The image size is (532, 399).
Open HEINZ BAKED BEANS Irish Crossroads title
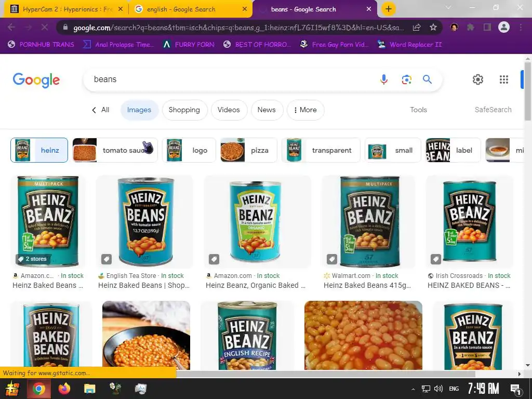[x=469, y=285]
